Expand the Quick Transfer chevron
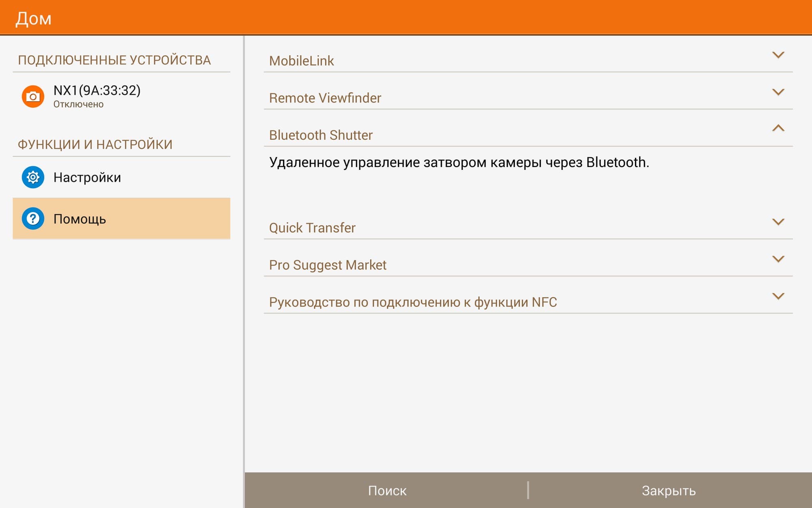The width and height of the screenshot is (812, 508). pyautogui.click(x=777, y=222)
